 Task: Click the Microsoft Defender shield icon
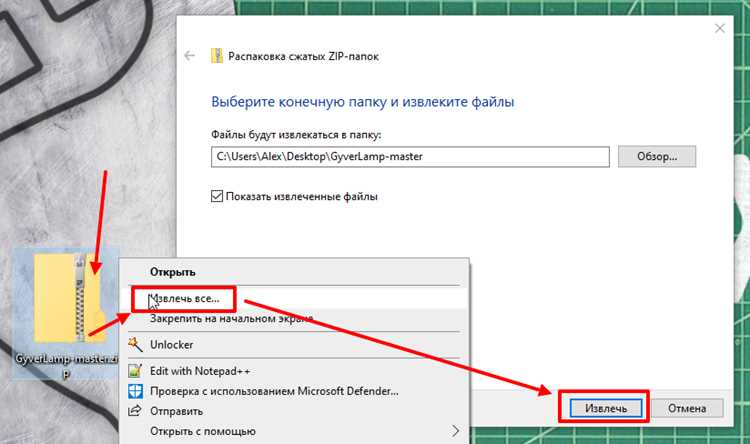pos(135,391)
